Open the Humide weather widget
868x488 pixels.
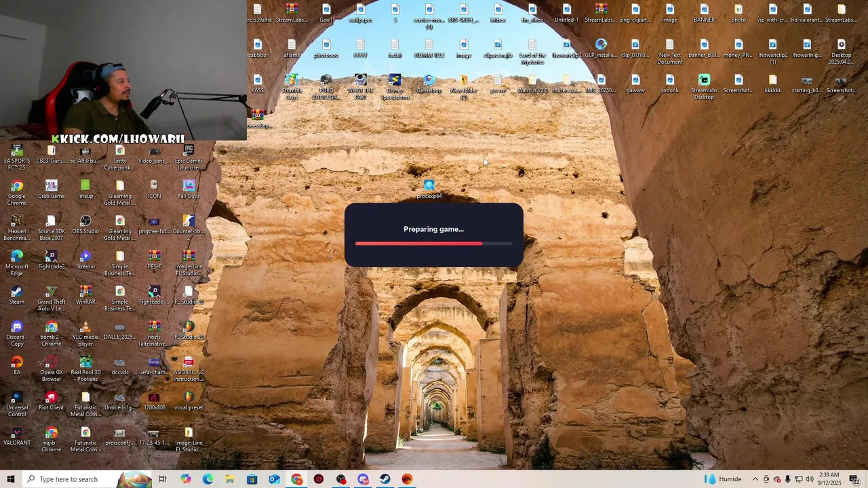pyautogui.click(x=723, y=479)
